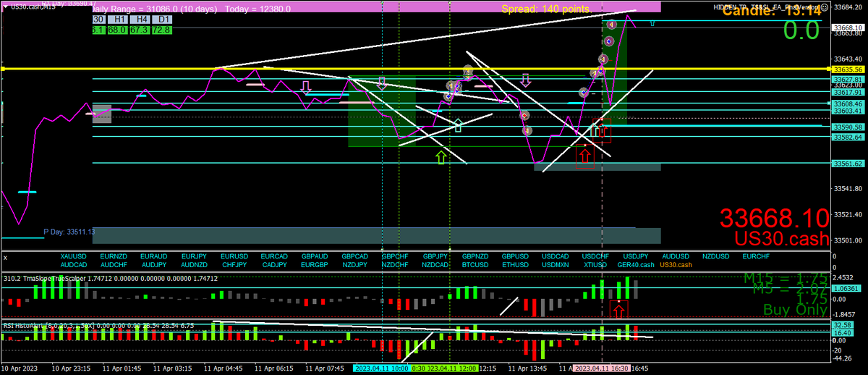Switch chart to USDCHF symbol
This screenshot has height=375, width=868.
595,257
